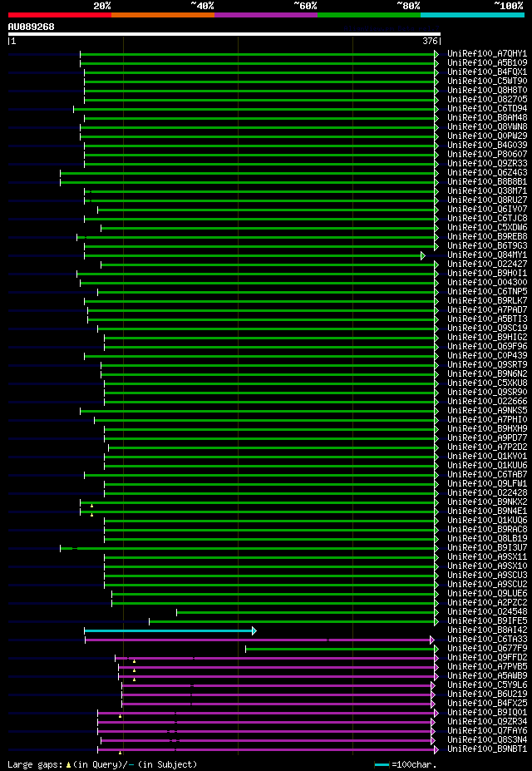Open the UniRef100_A7PAD7 hit link

pos(487,310)
